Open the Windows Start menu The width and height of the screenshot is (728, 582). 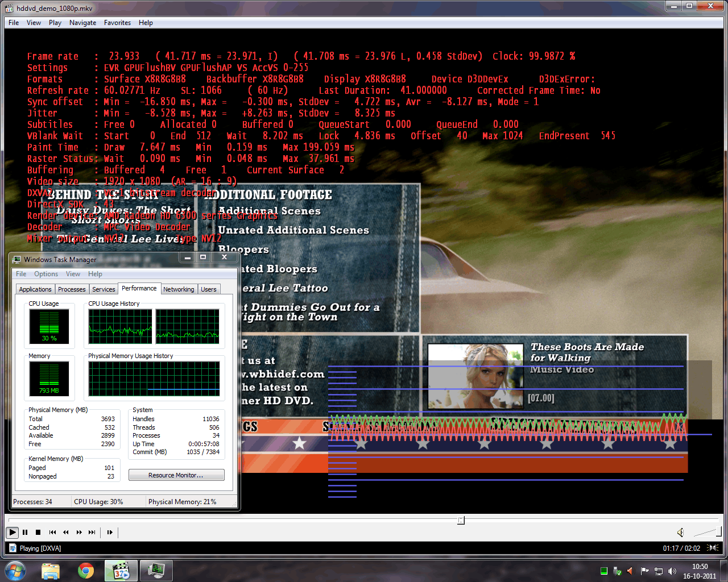pyautogui.click(x=15, y=570)
